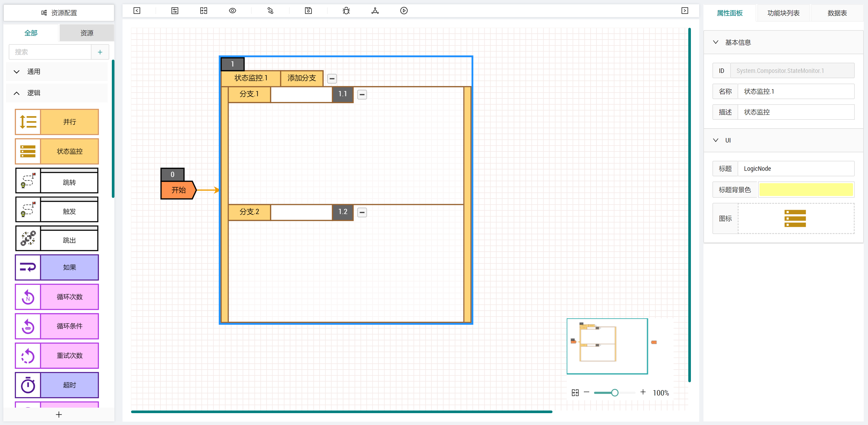Image resolution: width=868 pixels, height=425 pixels.
Task: Open the 标题背景色 yellow color swatch
Action: point(806,190)
